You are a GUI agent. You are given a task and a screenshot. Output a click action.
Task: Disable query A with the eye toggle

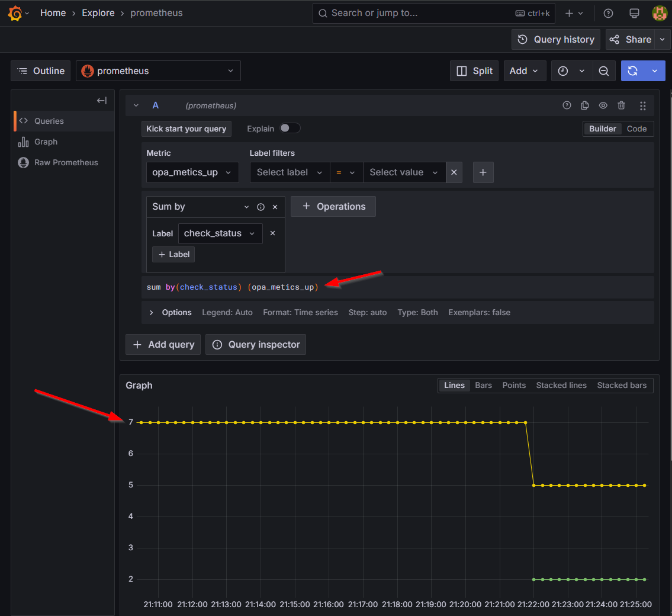(603, 105)
